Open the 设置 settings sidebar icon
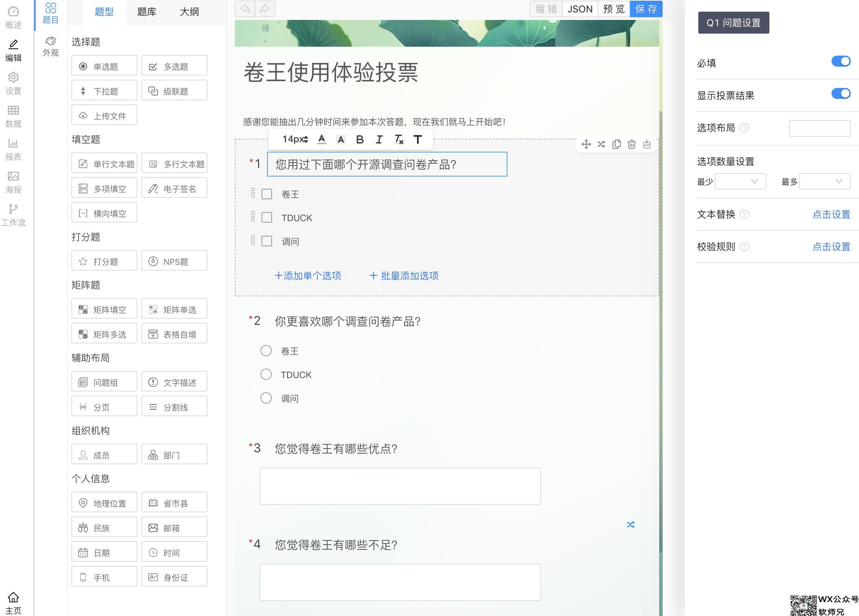The width and height of the screenshot is (859, 616). tap(13, 83)
